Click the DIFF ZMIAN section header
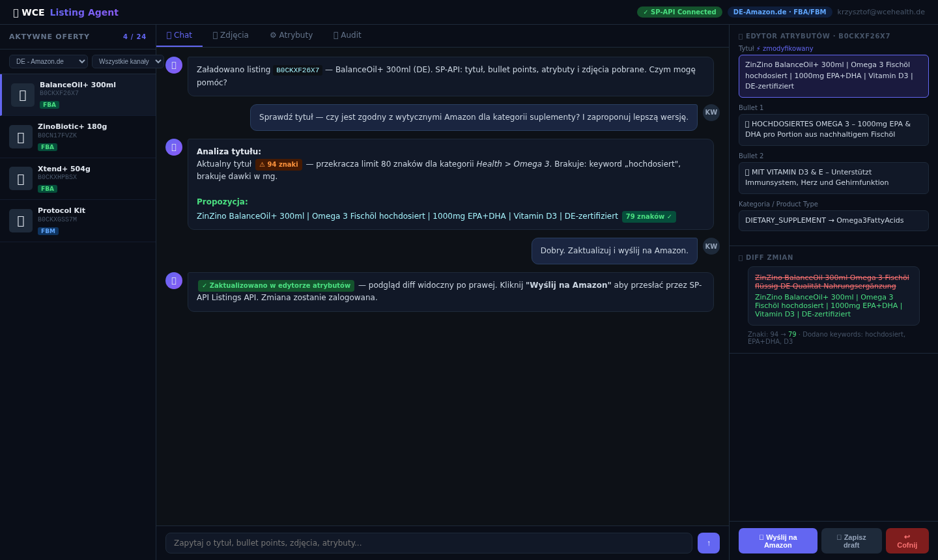The height and width of the screenshot is (560, 938). click(x=766, y=258)
